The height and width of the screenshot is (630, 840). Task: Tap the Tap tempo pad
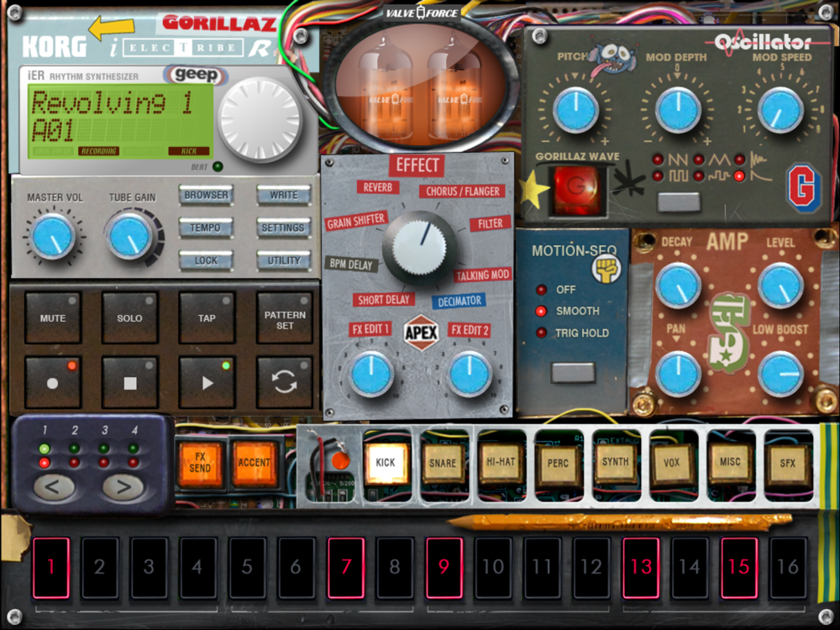point(207,318)
